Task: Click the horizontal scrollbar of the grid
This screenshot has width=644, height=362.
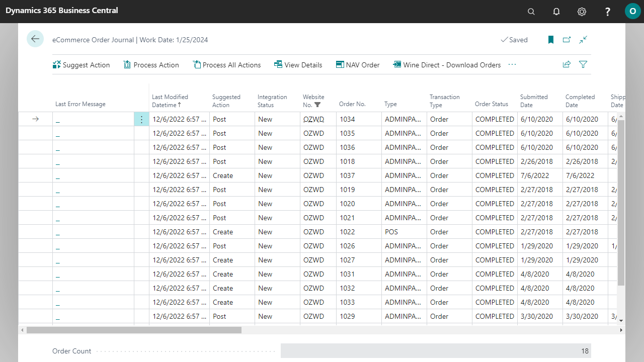Action: pyautogui.click(x=134, y=330)
